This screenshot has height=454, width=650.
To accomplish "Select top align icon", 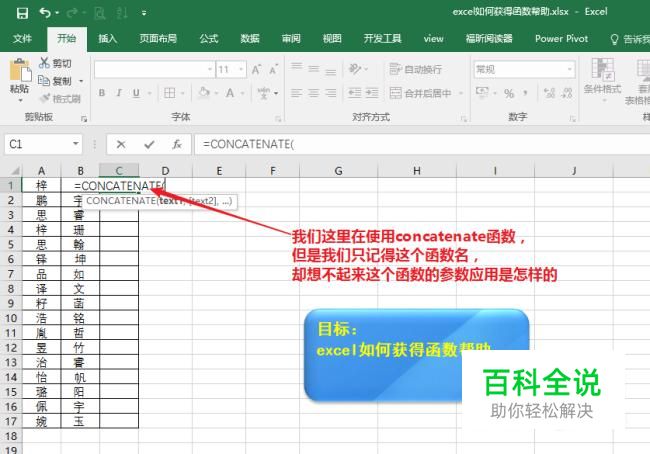I will [296, 68].
